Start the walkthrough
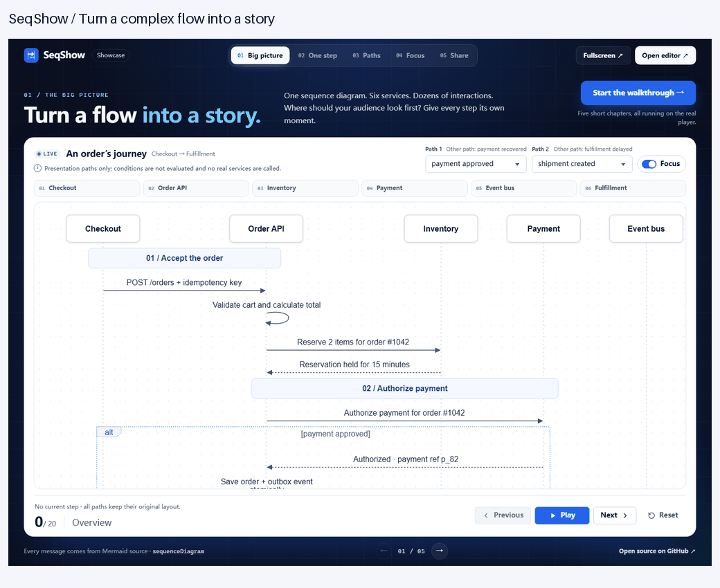This screenshot has height=588, width=720. click(x=638, y=93)
